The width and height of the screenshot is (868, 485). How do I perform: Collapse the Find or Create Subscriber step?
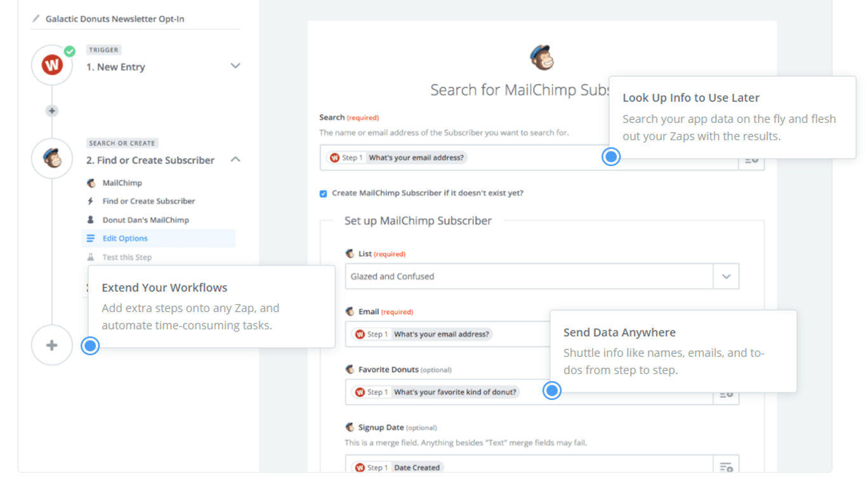coord(235,160)
